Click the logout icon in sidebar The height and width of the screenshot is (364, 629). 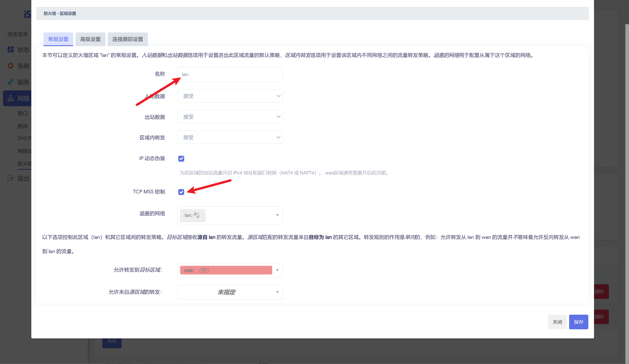pos(11,178)
